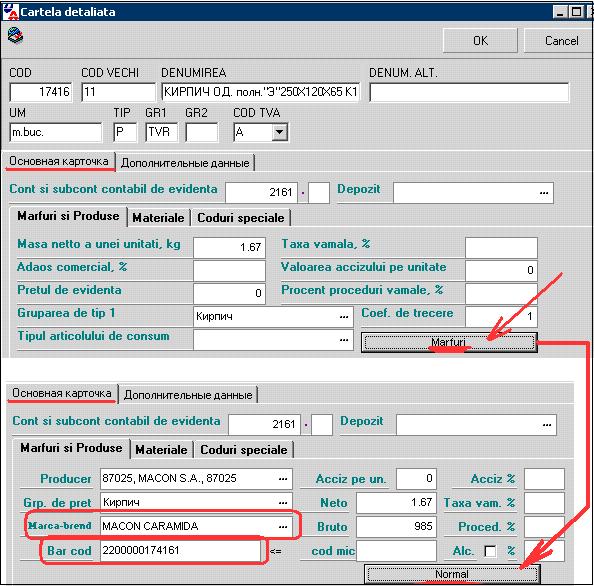
Task: Click the subcont box after upper Cont 2161
Action: point(319,192)
